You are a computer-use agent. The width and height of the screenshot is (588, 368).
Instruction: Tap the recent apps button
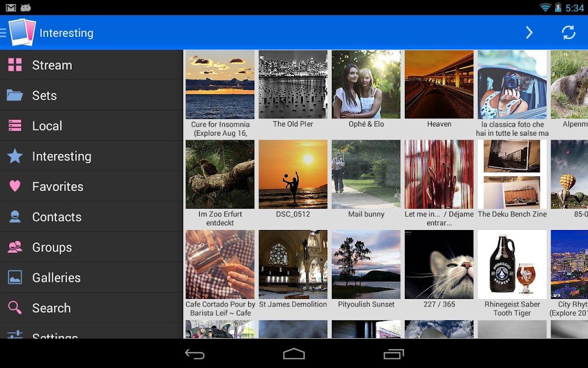point(393,354)
